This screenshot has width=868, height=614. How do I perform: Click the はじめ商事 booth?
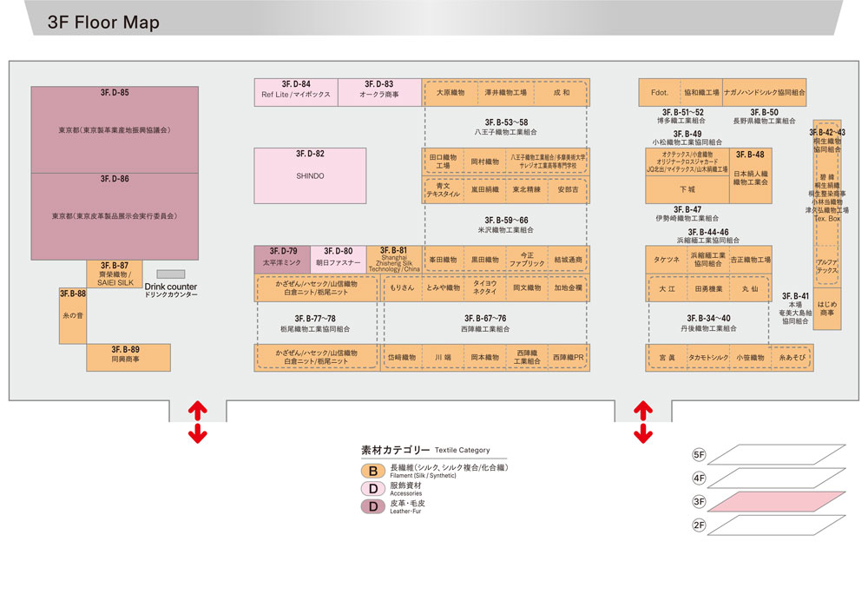827,309
